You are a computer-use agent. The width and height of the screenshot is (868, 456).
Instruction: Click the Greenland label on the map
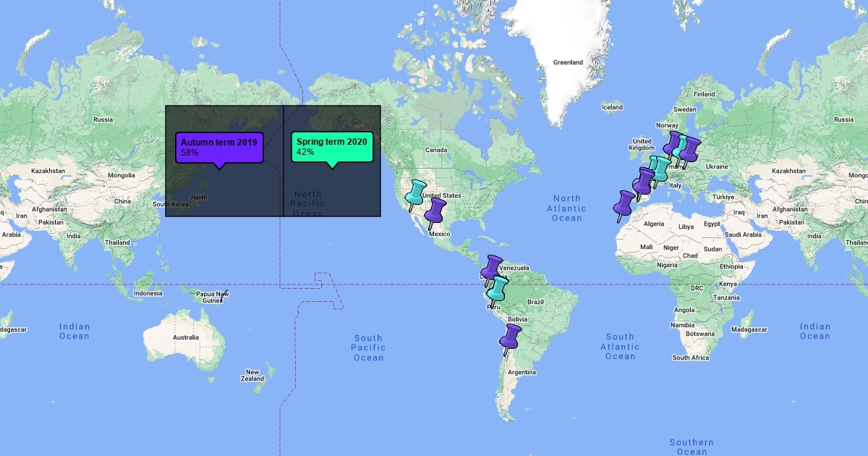tap(568, 63)
